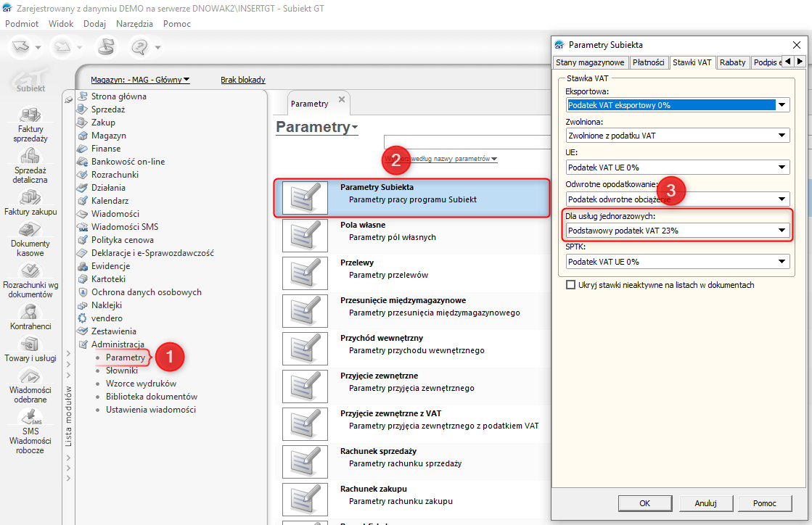Open the search-by parameter name dropdown
The width and height of the screenshot is (812, 525).
(441, 159)
